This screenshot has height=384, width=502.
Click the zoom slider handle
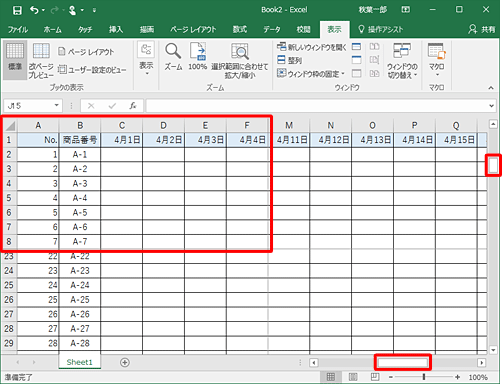click(x=424, y=377)
